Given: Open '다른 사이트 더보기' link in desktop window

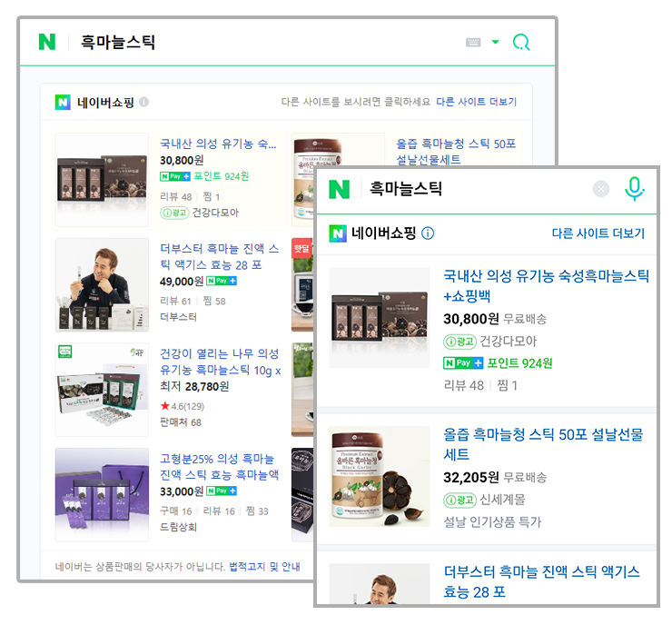Looking at the screenshot, I should tap(477, 102).
